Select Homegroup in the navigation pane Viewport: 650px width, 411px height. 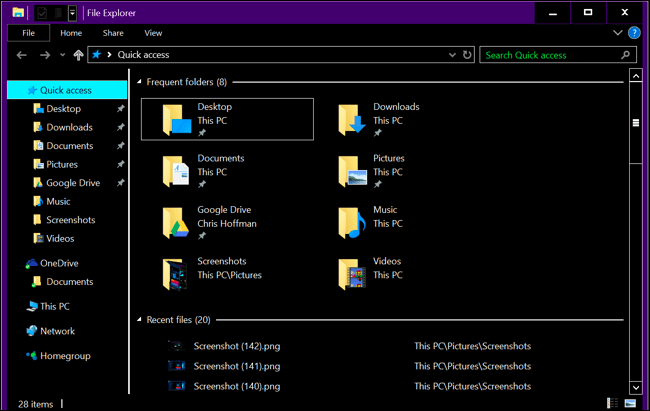[x=65, y=355]
